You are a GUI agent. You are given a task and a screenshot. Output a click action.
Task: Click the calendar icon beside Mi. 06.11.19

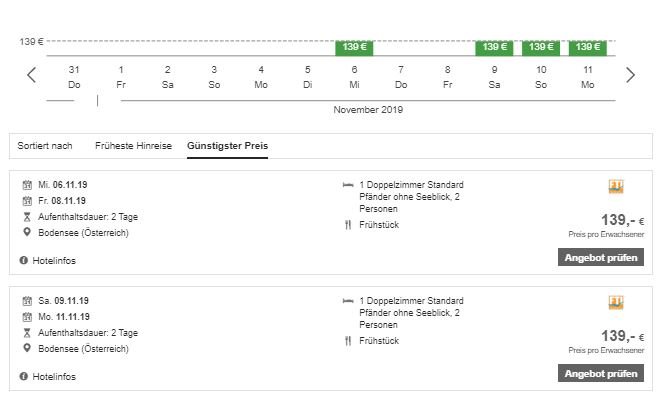pyautogui.click(x=27, y=185)
